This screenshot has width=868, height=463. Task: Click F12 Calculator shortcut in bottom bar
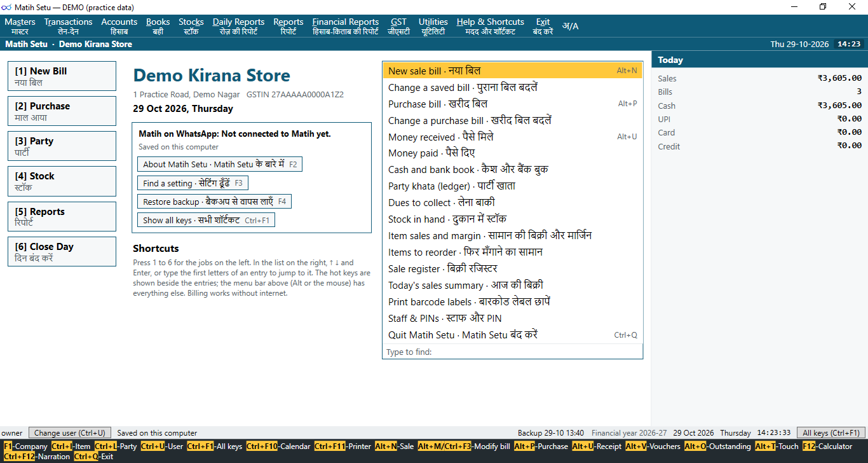pyautogui.click(x=827, y=446)
